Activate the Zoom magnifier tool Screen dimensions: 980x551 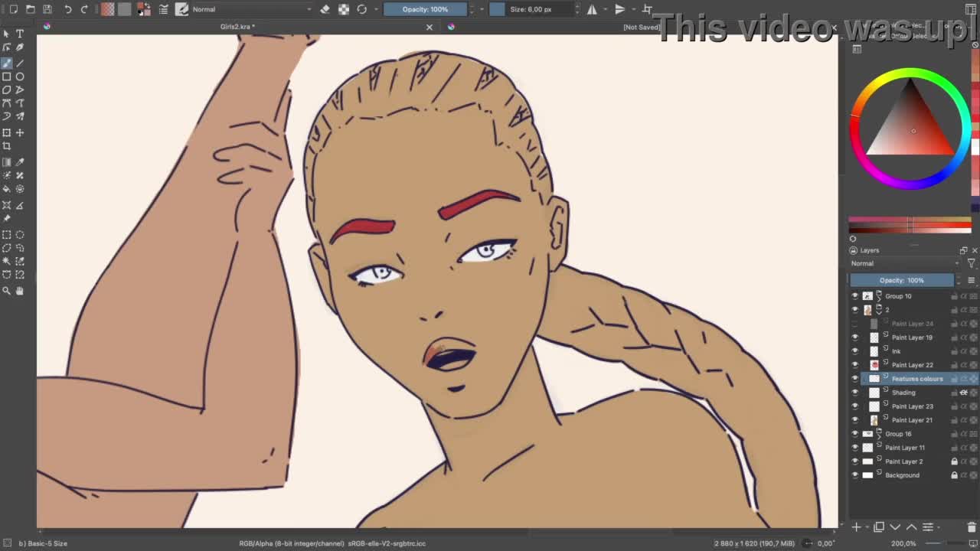7,291
